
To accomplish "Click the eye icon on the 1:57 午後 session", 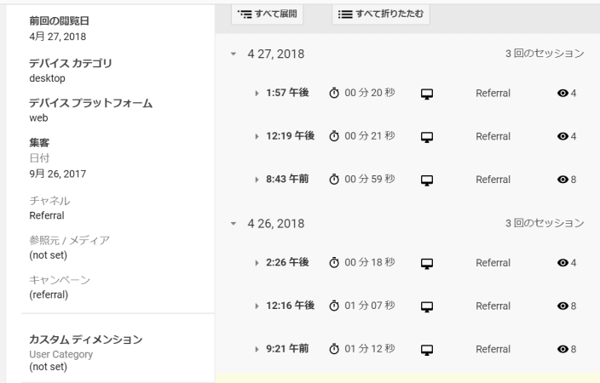I will coord(562,93).
